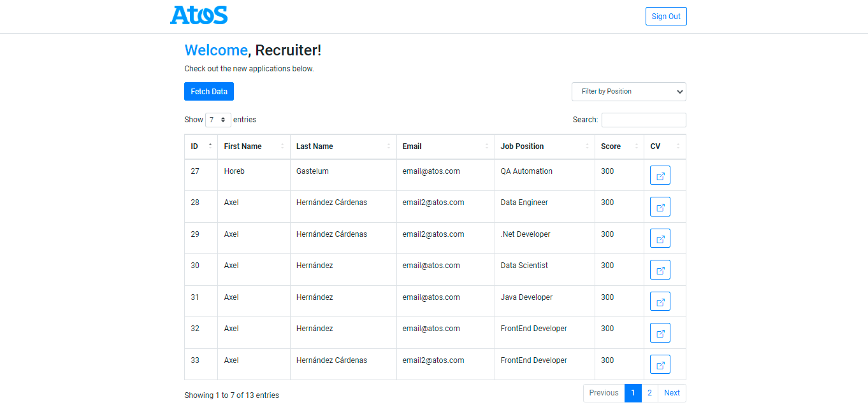Switch to pagination page 2
868x412 pixels.
tap(649, 393)
